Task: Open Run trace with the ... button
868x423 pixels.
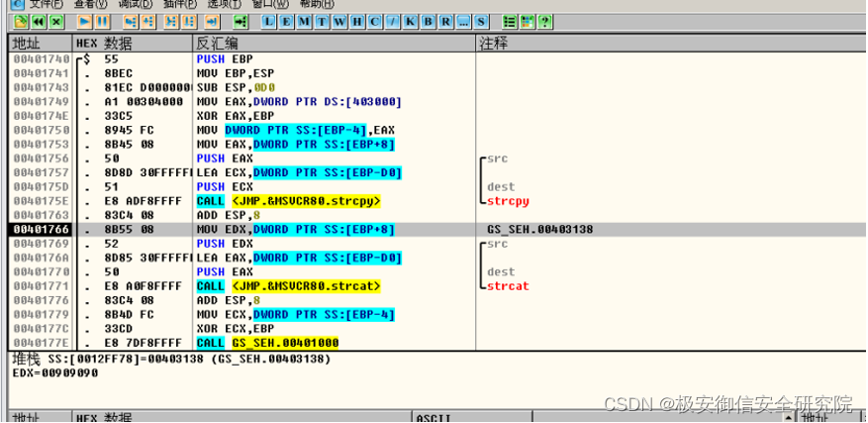Action: (x=463, y=22)
